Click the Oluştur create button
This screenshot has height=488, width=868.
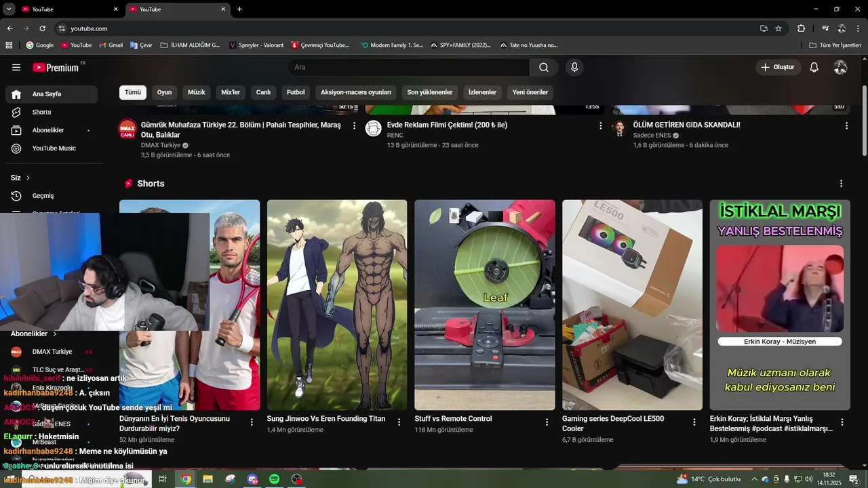778,67
